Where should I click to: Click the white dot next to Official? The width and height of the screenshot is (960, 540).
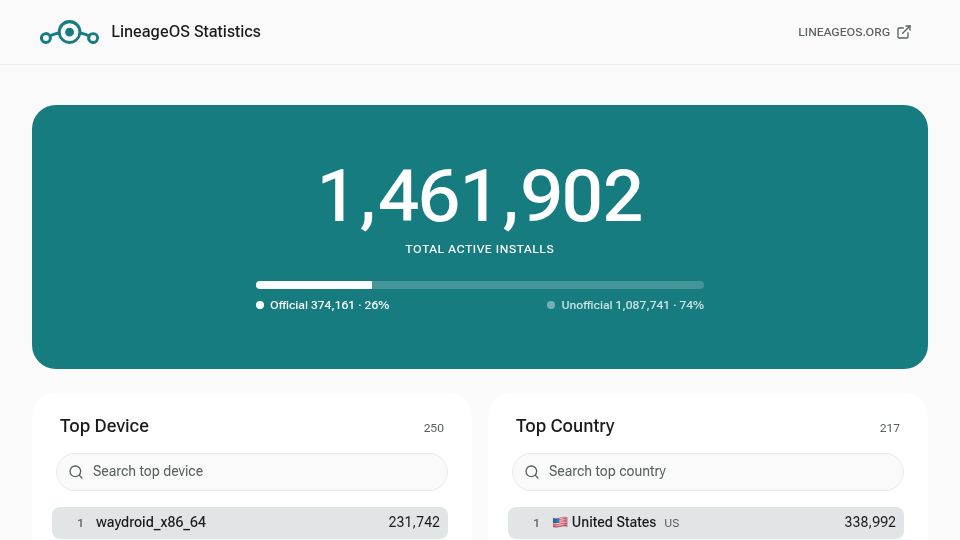pos(260,305)
